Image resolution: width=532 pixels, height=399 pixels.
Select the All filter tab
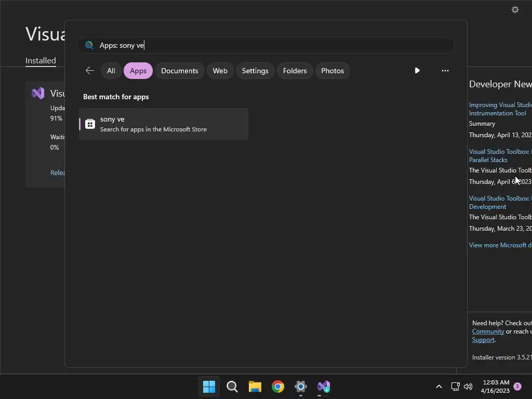pos(111,71)
